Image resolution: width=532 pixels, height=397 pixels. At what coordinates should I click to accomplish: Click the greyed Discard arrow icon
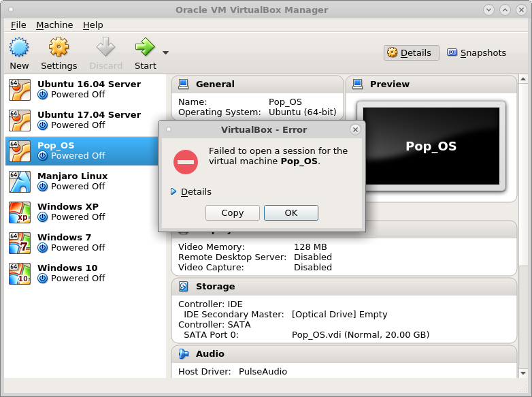[x=105, y=47]
